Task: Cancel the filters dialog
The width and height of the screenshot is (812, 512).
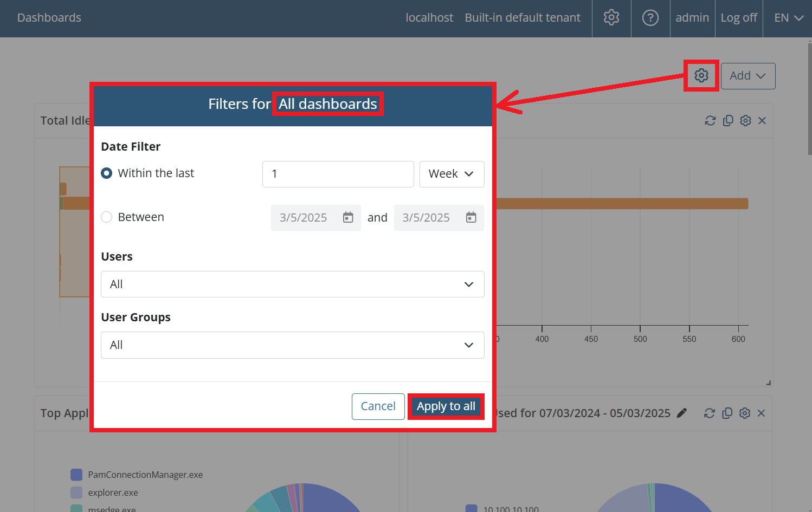Action: click(378, 406)
